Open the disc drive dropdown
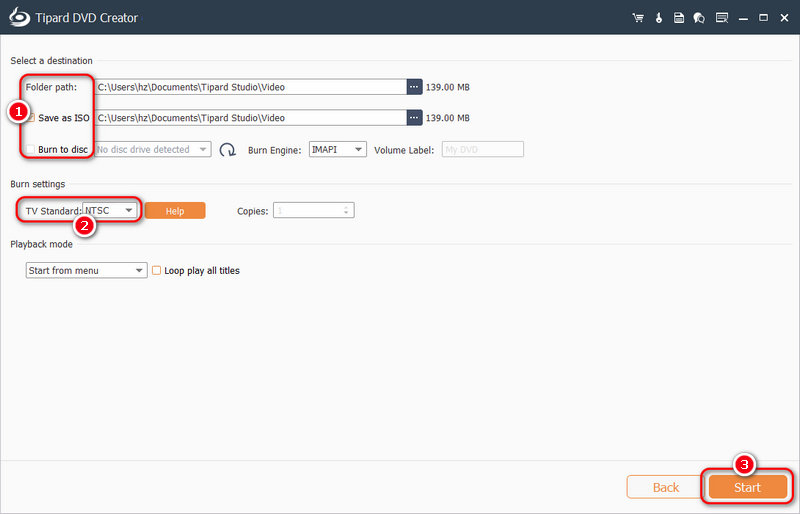This screenshot has width=800, height=514. tap(153, 150)
